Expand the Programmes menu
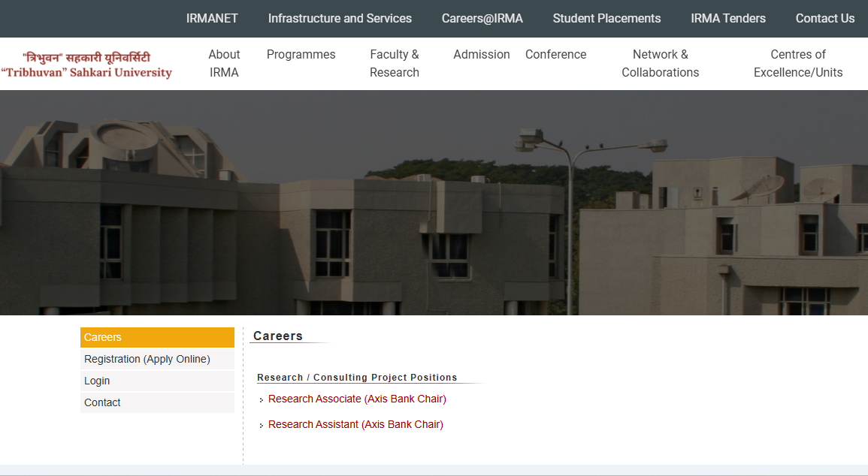 tap(301, 55)
